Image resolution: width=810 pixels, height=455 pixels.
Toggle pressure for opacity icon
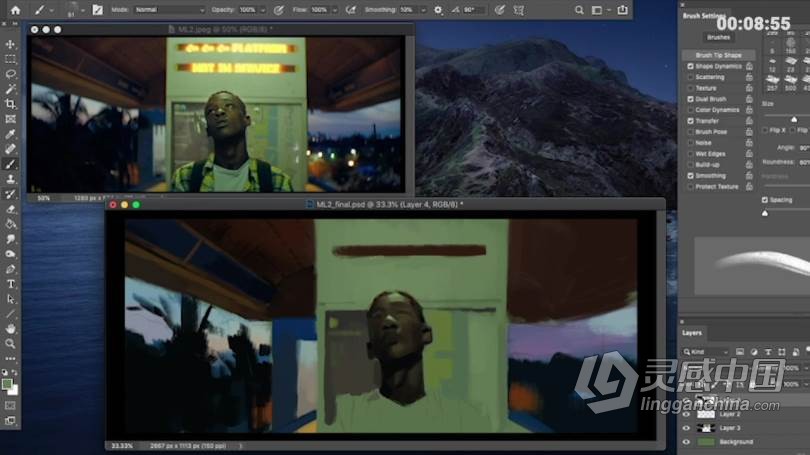278,10
